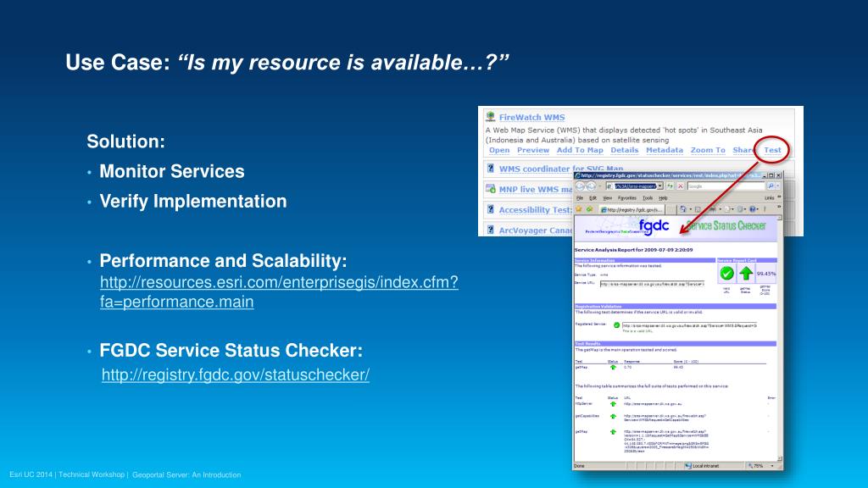The image size is (868, 488).
Task: Open Details link for FireWatch WMS
Action: point(625,150)
